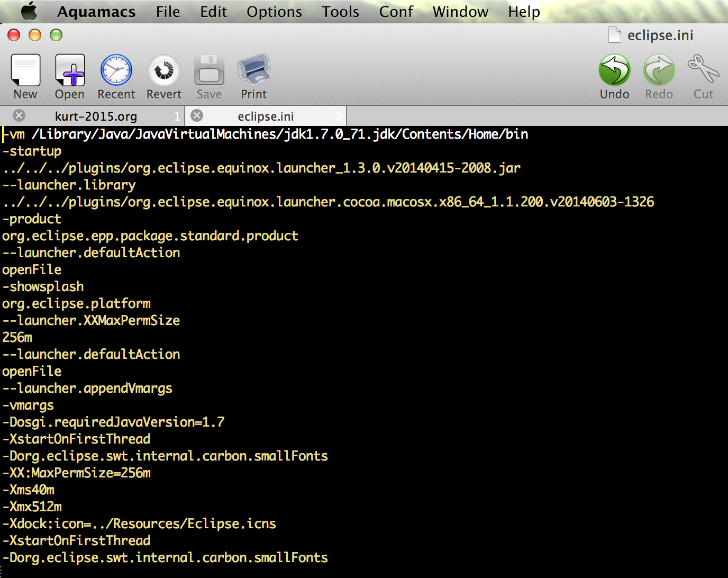Click the 256m value line
This screenshot has width=728, height=578.
17,337
